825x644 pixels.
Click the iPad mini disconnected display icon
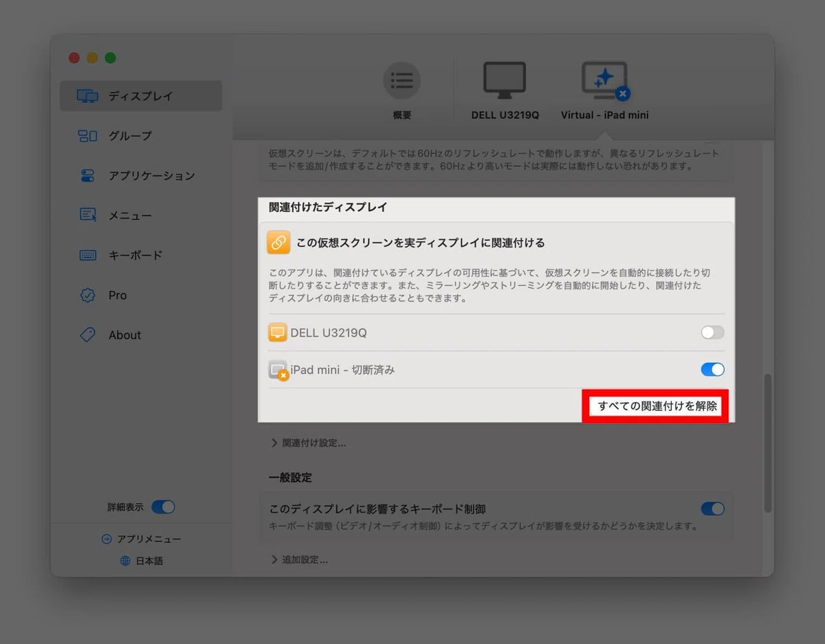(x=278, y=370)
